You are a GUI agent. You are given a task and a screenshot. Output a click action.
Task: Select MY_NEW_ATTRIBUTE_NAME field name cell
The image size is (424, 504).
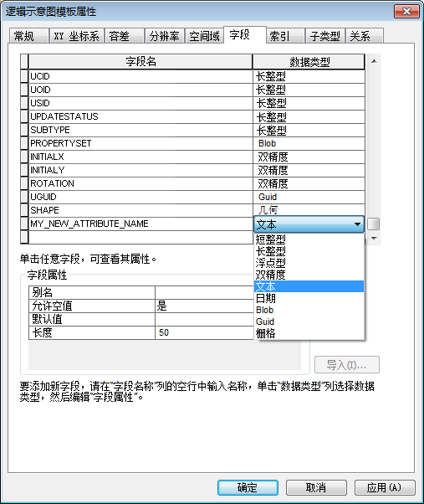point(140,224)
